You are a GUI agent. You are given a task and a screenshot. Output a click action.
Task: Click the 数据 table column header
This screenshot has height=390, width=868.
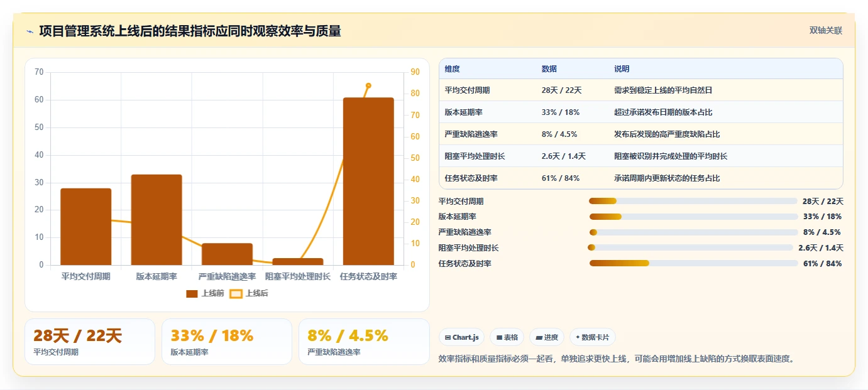(549, 69)
